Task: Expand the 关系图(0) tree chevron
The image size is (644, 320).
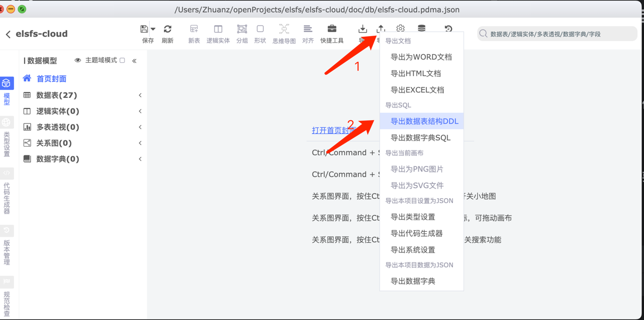Action: tap(140, 144)
